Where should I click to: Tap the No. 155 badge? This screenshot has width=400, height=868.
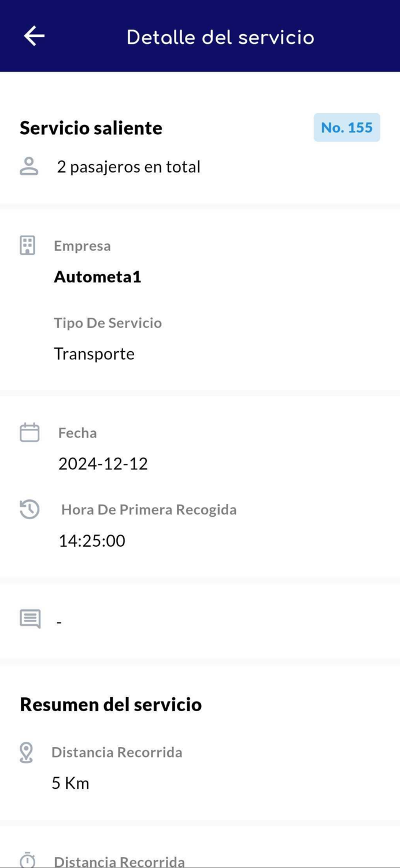point(347,127)
